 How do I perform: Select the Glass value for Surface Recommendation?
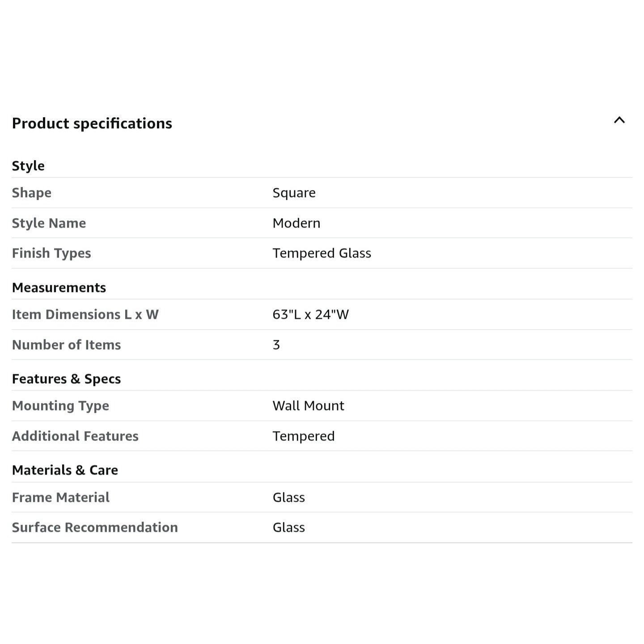click(289, 527)
